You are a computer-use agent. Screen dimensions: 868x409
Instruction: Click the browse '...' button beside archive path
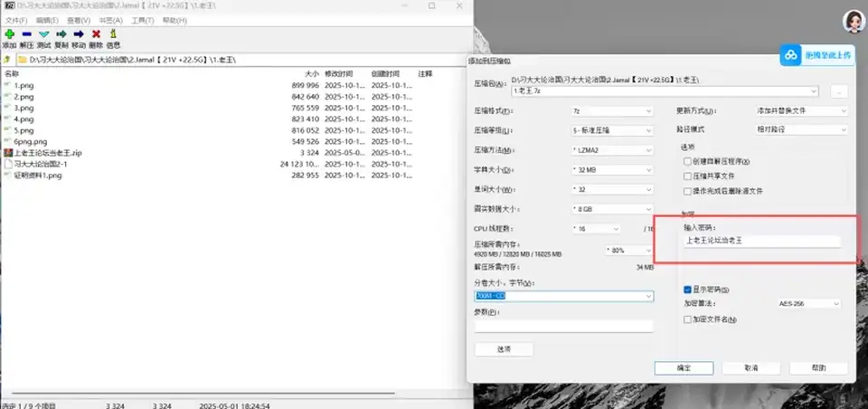[x=839, y=92]
